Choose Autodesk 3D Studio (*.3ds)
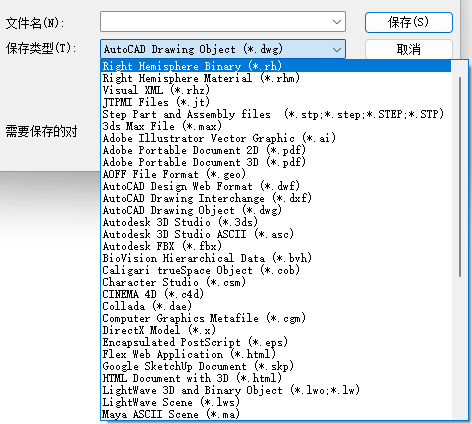The height and width of the screenshot is (424, 472). tap(277, 222)
